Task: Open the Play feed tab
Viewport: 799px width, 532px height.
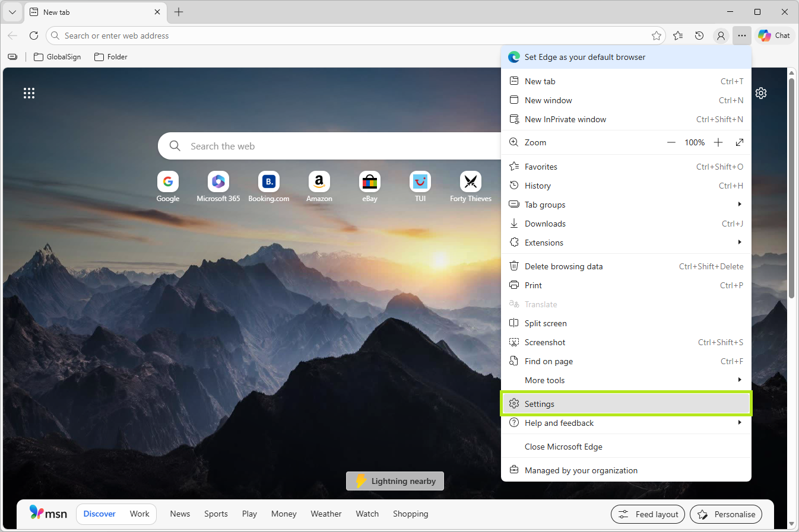Action: 249,514
